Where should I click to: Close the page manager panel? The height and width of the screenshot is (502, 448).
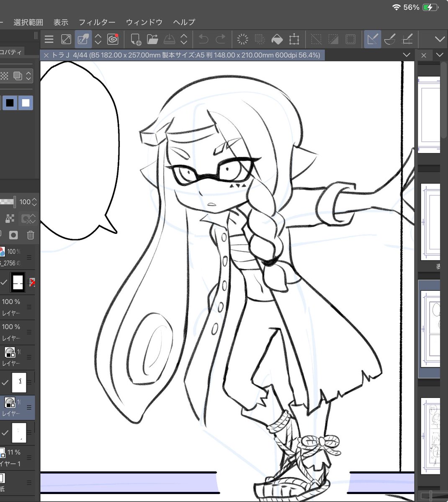point(424,55)
